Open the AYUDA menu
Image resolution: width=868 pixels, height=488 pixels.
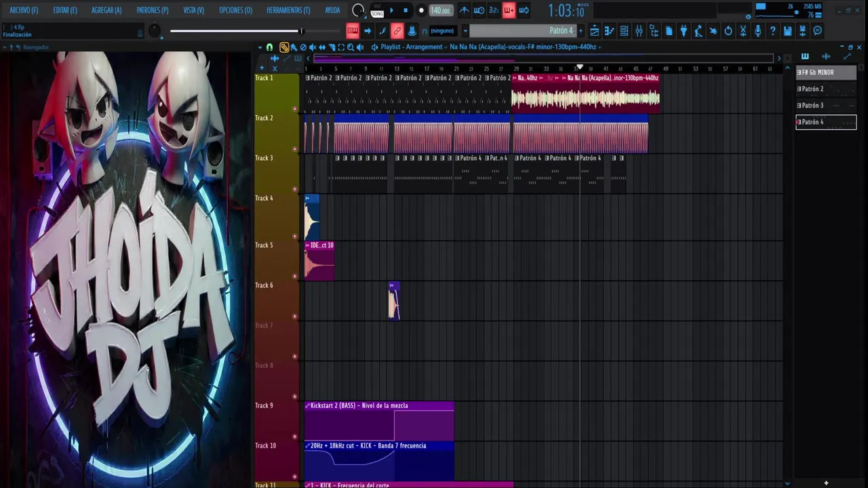point(332,10)
